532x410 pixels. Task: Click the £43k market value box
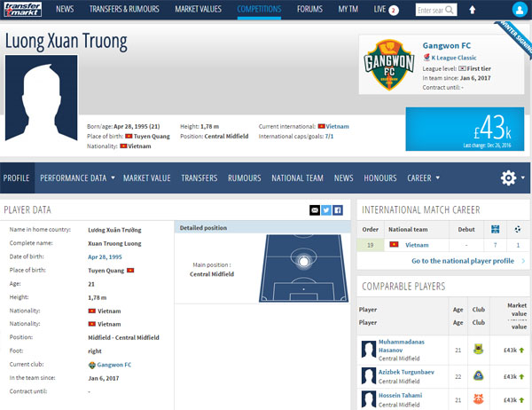[465, 129]
